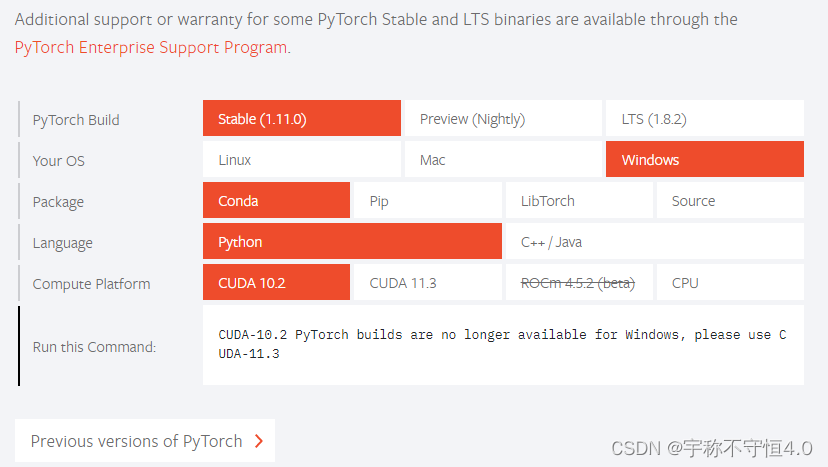
Task: Pick Windows as your OS
Action: 704,160
